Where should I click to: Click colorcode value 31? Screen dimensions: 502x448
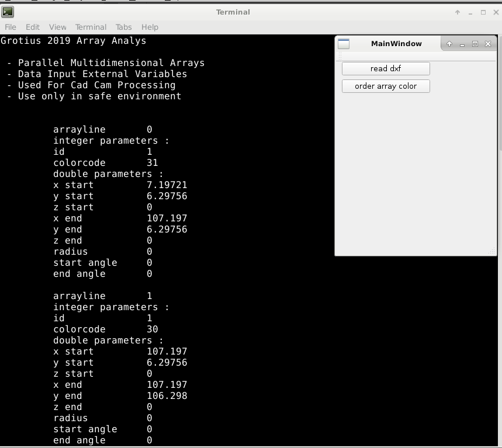153,163
